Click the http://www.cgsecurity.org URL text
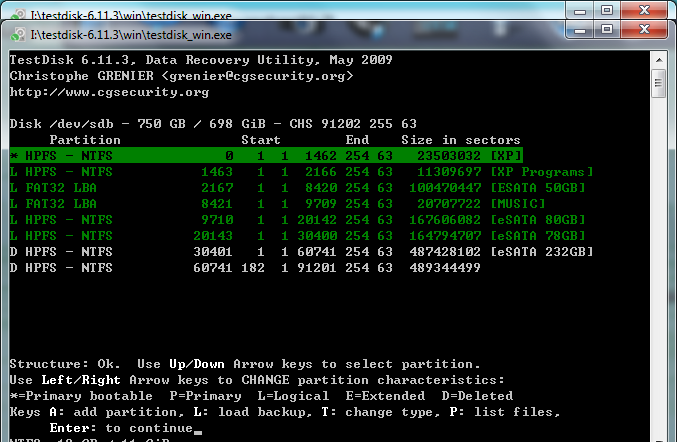The image size is (677, 442). [109, 92]
